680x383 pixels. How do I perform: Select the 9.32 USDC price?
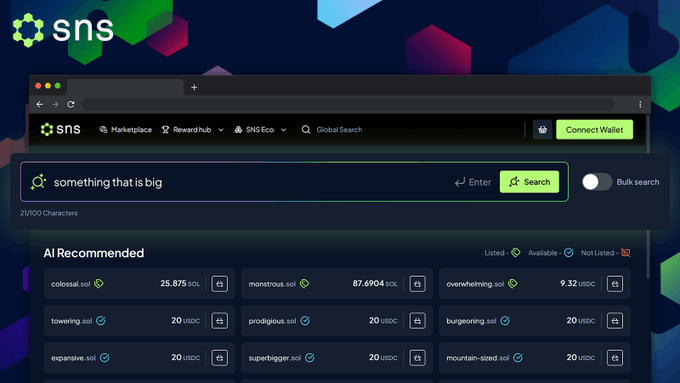578,284
